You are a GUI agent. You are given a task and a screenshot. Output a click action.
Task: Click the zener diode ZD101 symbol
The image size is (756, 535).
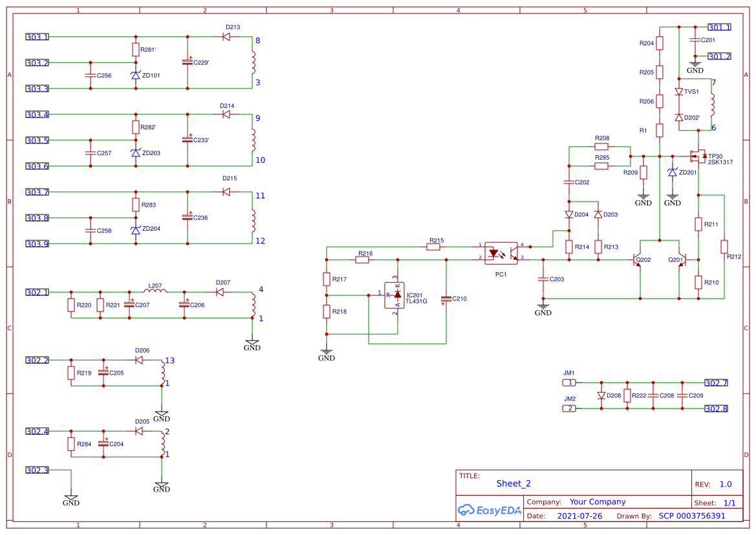click(135, 75)
